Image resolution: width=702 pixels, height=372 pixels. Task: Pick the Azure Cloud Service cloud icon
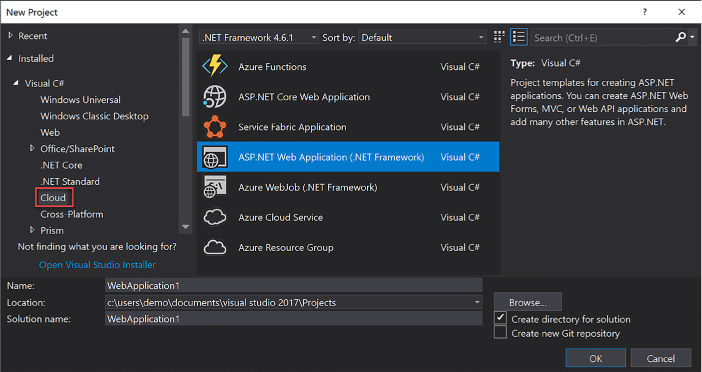[215, 218]
